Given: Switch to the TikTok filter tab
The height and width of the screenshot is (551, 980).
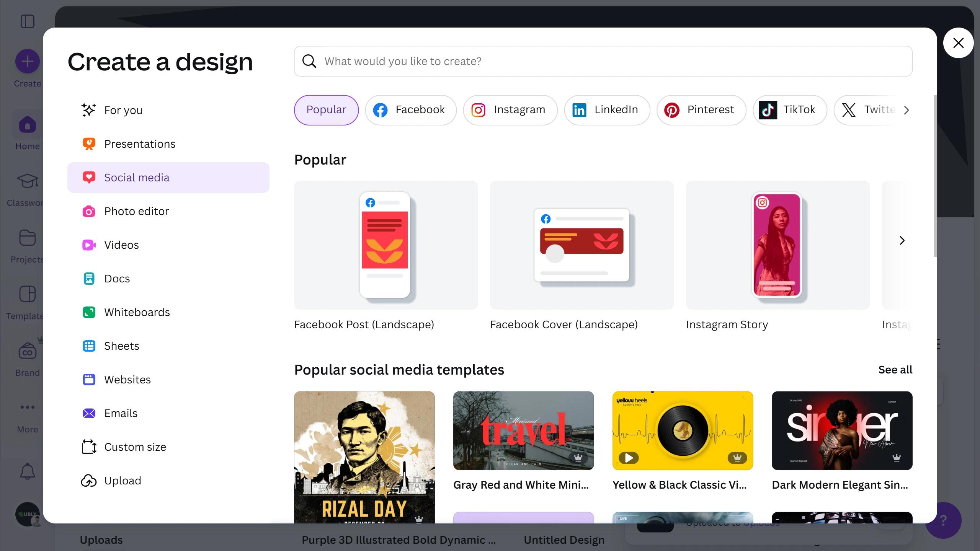Looking at the screenshot, I should click(x=790, y=110).
